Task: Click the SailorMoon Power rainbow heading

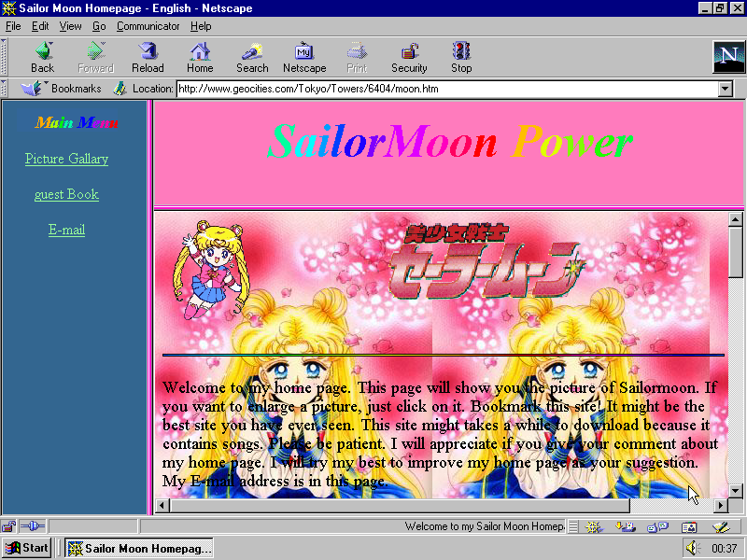Action: [x=450, y=142]
